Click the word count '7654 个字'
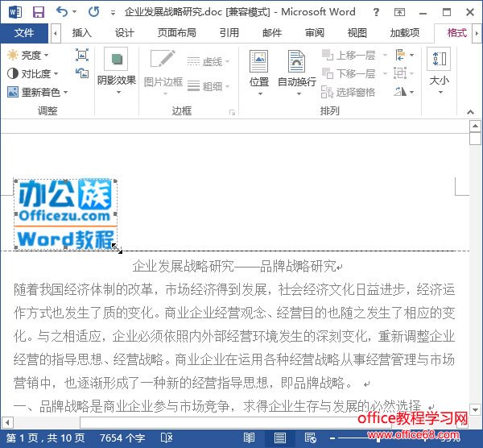Viewport: 483px width, 448px height. (122, 438)
